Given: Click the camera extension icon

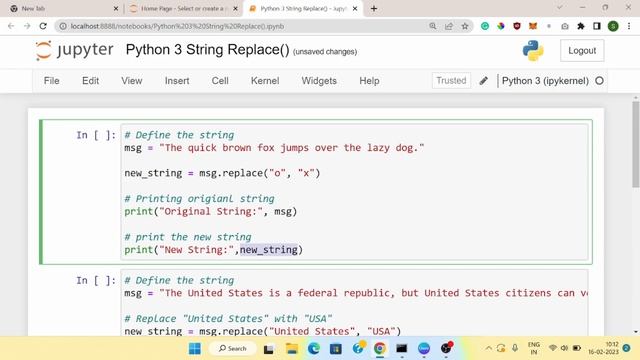Looking at the screenshot, I should [x=565, y=26].
